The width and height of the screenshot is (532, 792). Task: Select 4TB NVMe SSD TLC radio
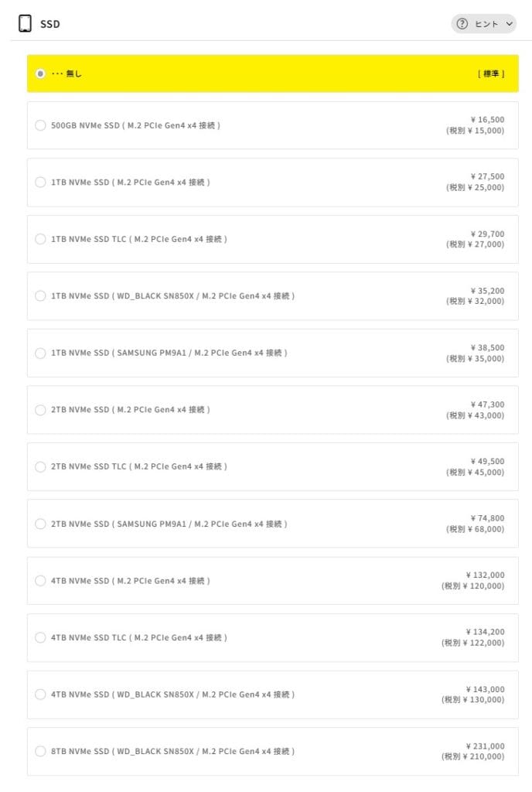(40, 637)
